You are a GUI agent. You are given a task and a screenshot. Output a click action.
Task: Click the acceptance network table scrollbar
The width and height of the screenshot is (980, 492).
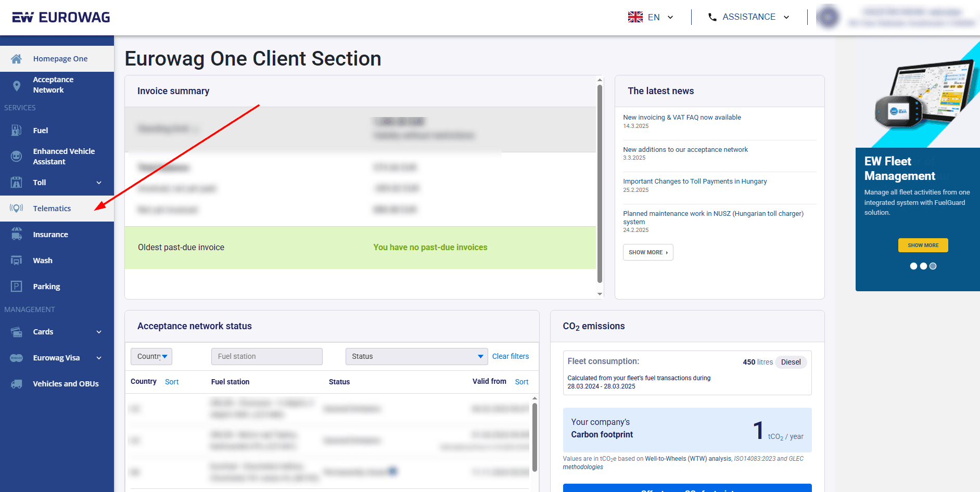coord(534,437)
